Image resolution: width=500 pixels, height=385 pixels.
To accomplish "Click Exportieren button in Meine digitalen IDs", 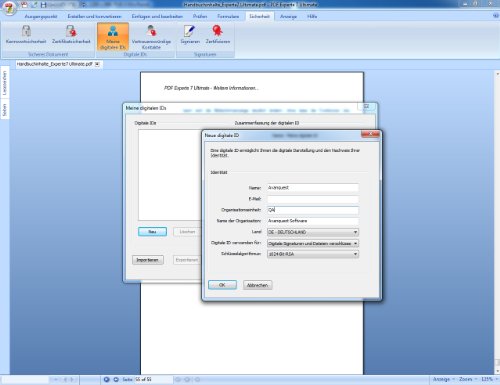I will click(x=187, y=260).
